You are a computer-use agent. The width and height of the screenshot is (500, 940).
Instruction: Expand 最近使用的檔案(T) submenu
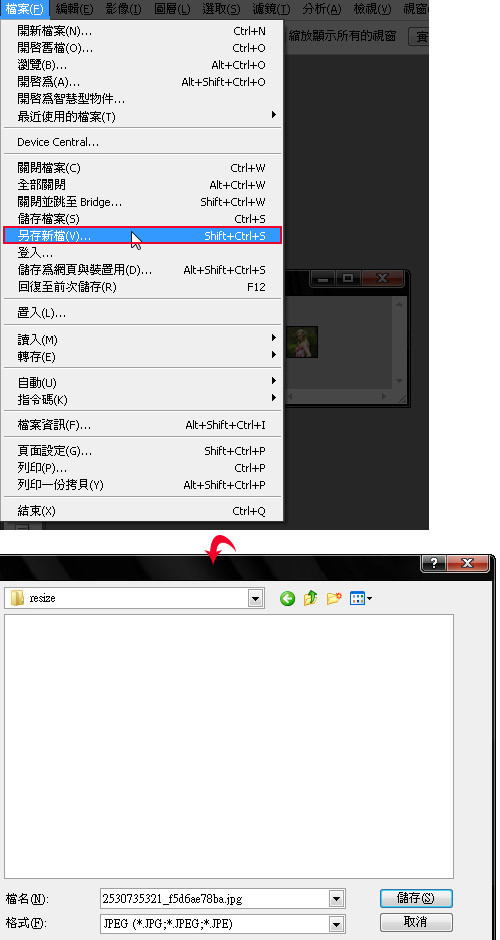point(142,116)
